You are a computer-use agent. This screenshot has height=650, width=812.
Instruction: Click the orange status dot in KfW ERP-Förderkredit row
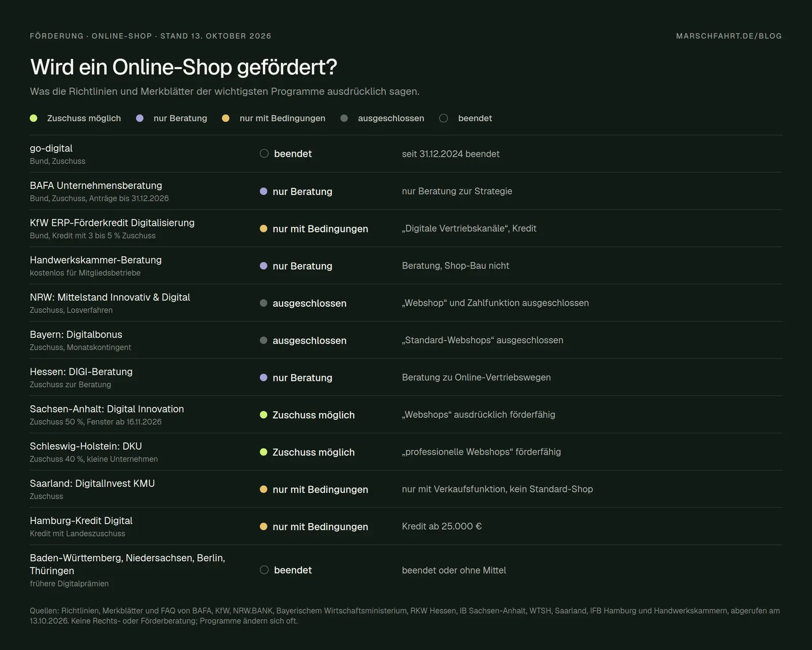point(263,229)
